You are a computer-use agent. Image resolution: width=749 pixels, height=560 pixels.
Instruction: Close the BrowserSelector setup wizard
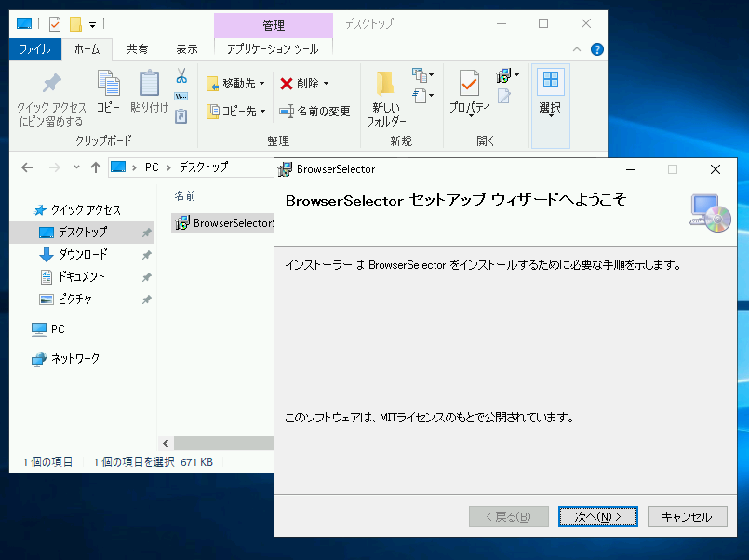click(716, 169)
